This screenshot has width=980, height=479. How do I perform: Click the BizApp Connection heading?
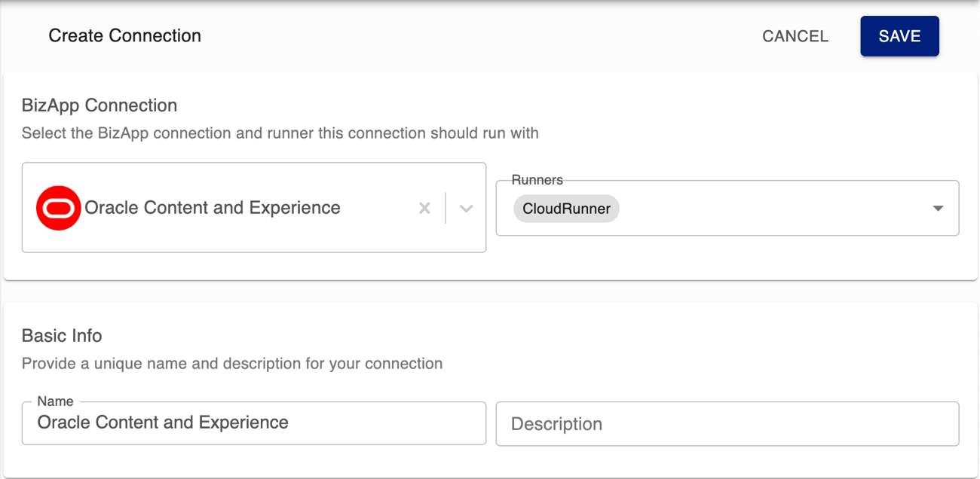[100, 105]
